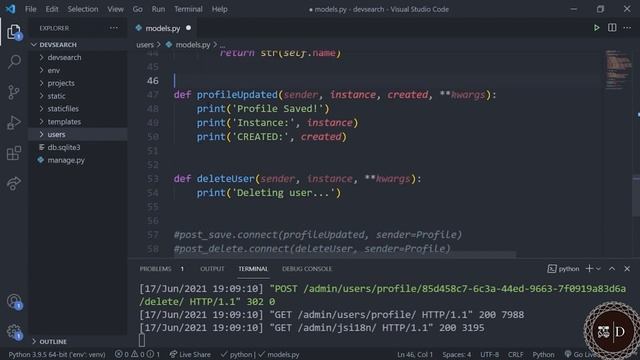Screen dimensions: 640x360
Task: Open the View menu
Action: click(x=115, y=9)
